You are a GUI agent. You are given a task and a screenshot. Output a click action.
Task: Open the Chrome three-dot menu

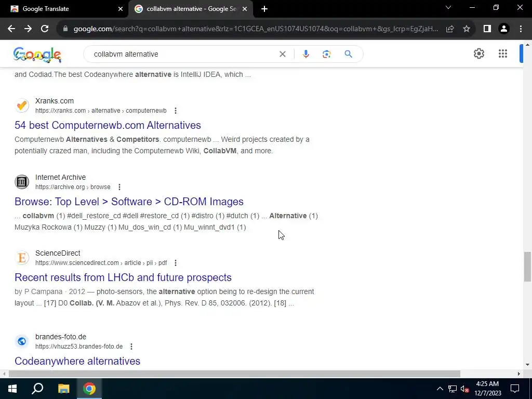pos(521,29)
